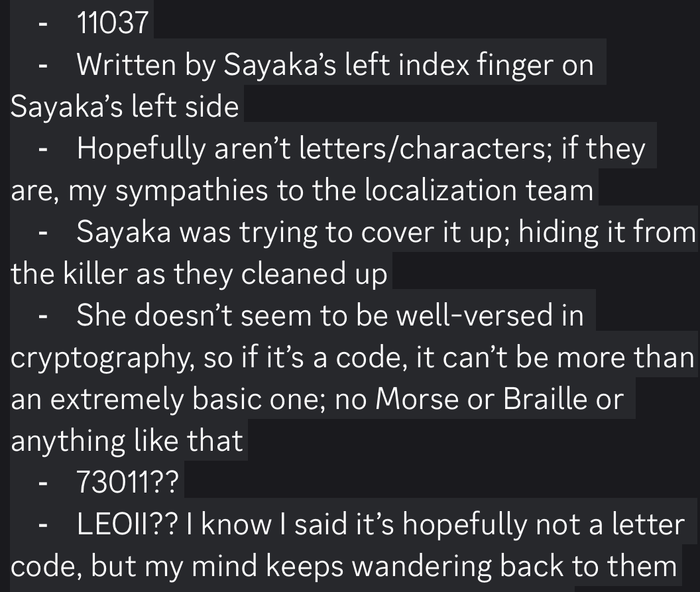700x592 pixels.
Task: Click the words "localization team"
Action: (479, 190)
